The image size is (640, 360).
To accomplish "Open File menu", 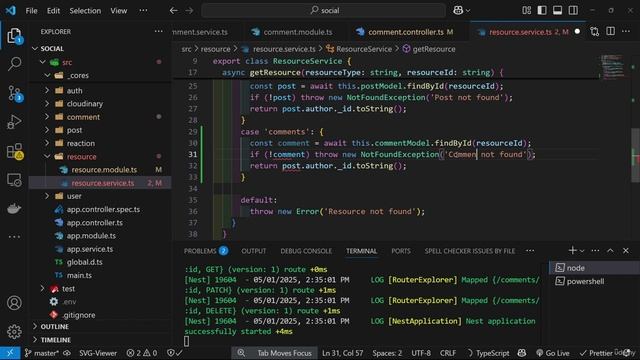I will (x=31, y=11).
